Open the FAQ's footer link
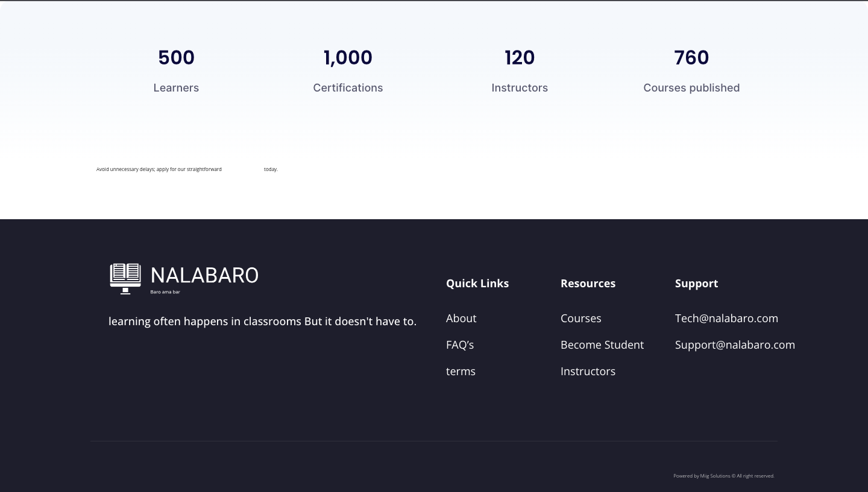Screen dimensions: 868x492 coord(460,344)
